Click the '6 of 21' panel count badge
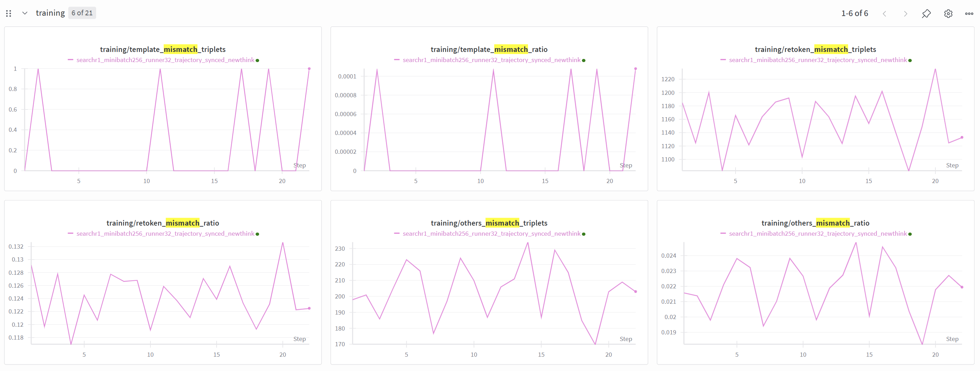Image resolution: width=980 pixels, height=371 pixels. [x=82, y=13]
